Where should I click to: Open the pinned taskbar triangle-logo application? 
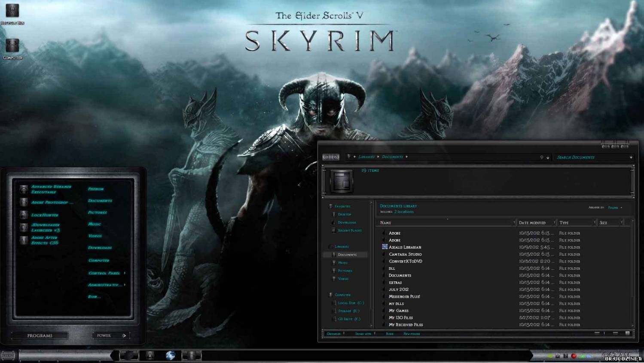point(150,355)
